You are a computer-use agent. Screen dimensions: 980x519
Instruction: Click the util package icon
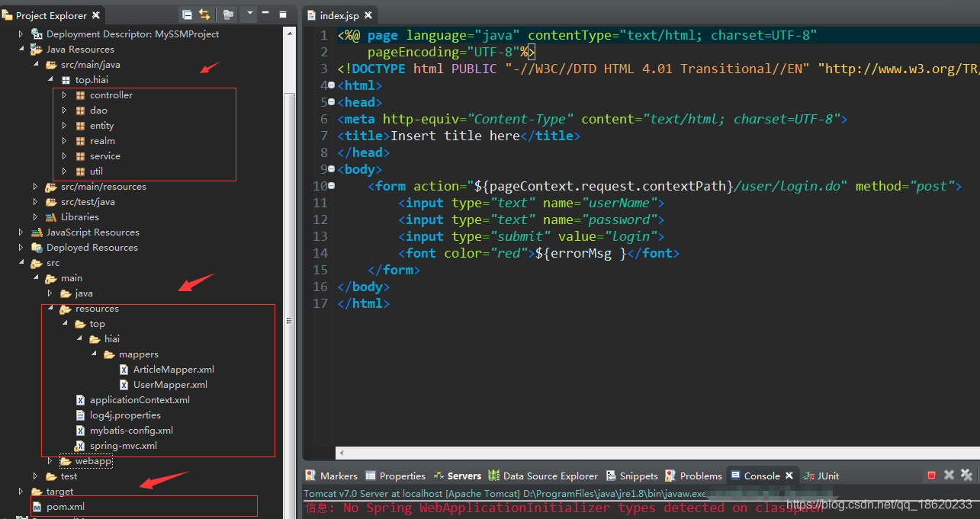pyautogui.click(x=80, y=171)
